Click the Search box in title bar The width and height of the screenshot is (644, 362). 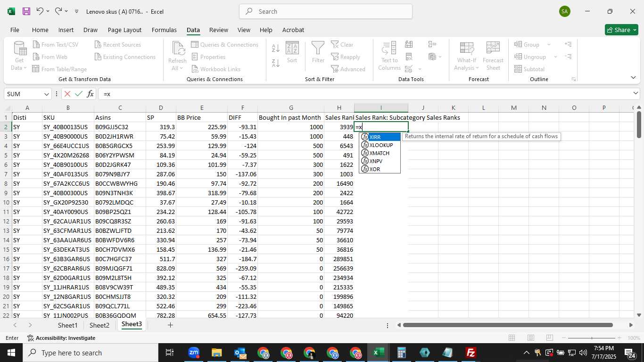click(x=325, y=11)
